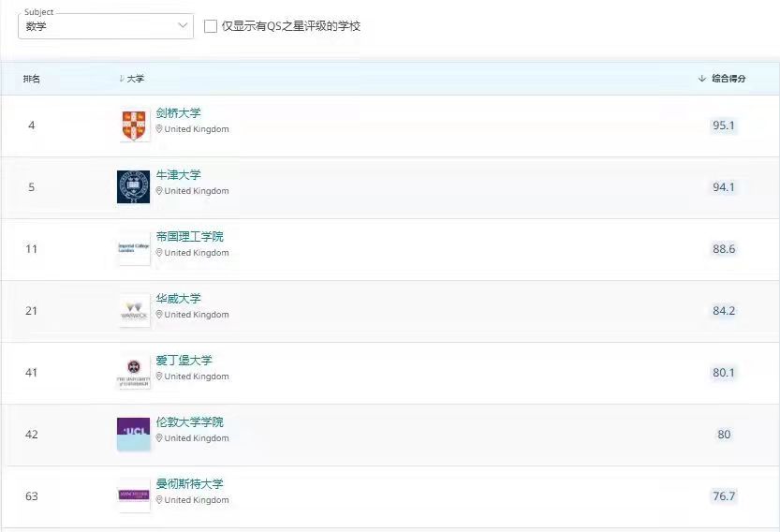Click United Kingdom under 剑桥大学
The image size is (780, 532).
pos(197,129)
